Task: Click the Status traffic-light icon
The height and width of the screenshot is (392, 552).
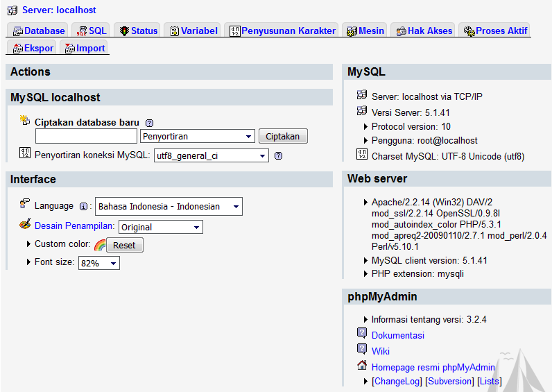Action: (x=124, y=31)
